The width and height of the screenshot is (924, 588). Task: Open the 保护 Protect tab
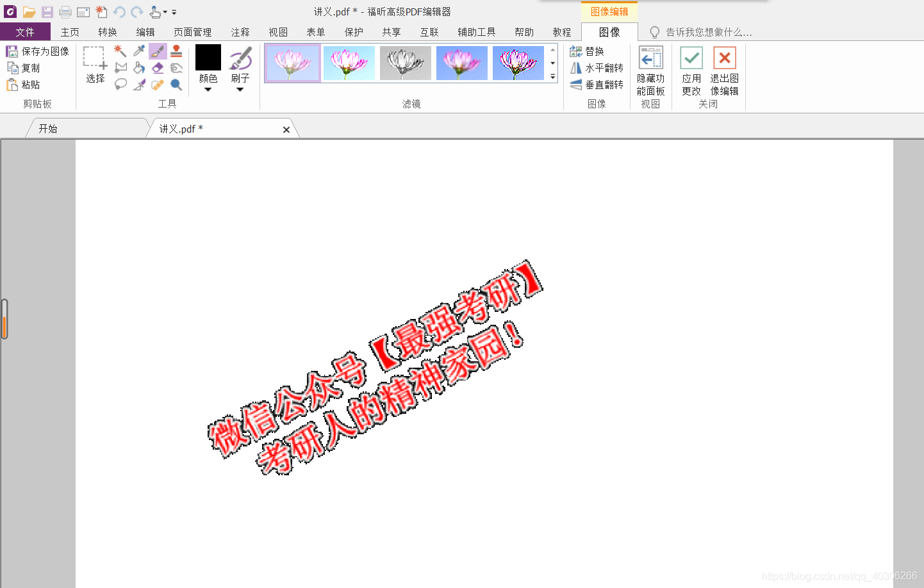[x=354, y=32]
